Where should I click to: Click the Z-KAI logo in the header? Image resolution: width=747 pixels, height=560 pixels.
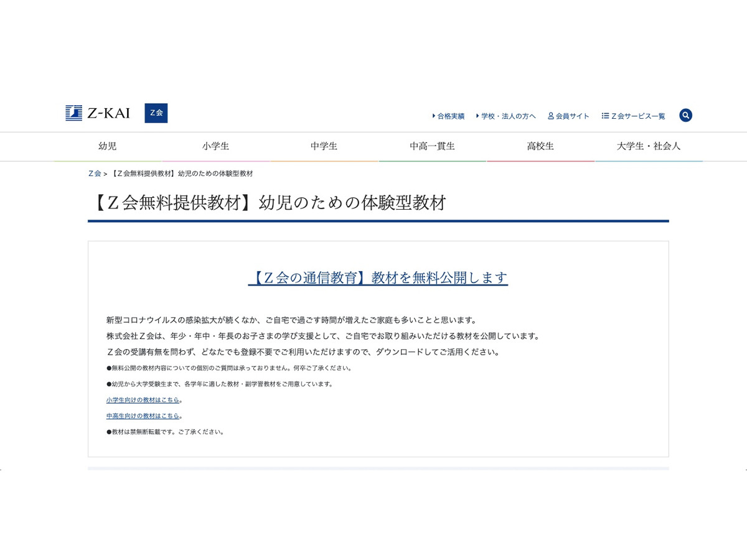(x=98, y=113)
